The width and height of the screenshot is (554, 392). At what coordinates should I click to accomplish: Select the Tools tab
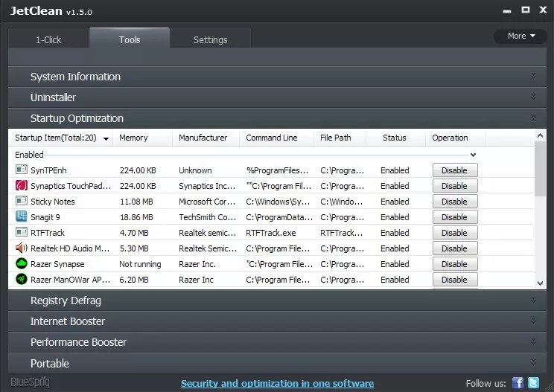pyautogui.click(x=130, y=39)
